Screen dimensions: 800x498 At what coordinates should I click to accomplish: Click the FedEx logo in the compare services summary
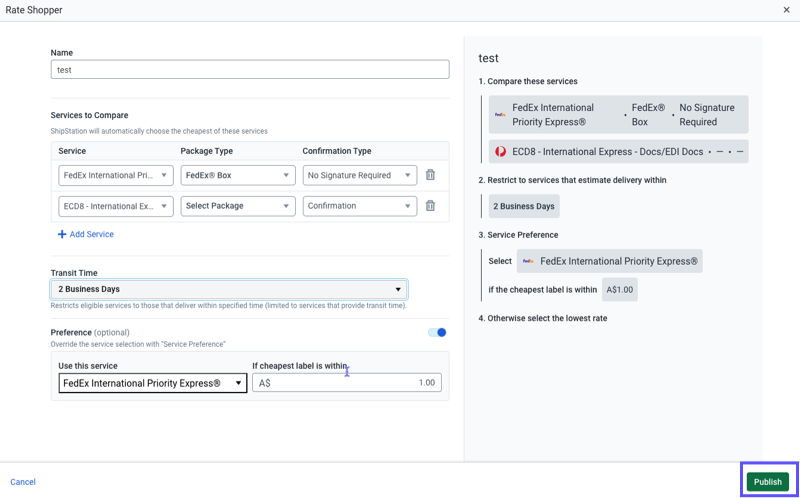click(x=500, y=115)
